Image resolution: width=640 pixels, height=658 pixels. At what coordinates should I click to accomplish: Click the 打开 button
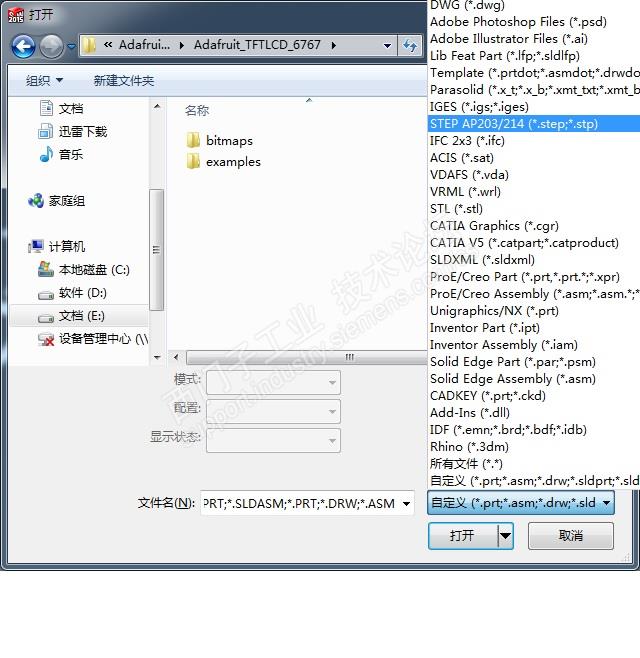point(462,535)
